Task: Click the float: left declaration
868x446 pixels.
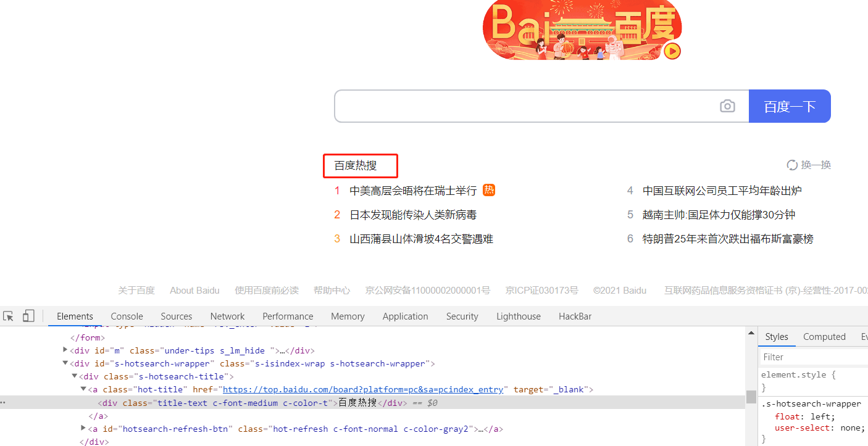Action: click(805, 416)
